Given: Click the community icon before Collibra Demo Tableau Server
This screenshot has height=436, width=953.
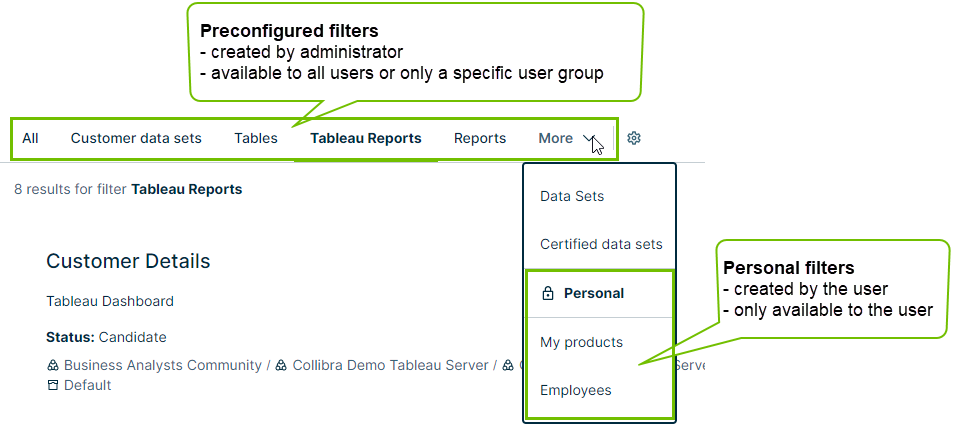Looking at the screenshot, I should pyautogui.click(x=282, y=366).
